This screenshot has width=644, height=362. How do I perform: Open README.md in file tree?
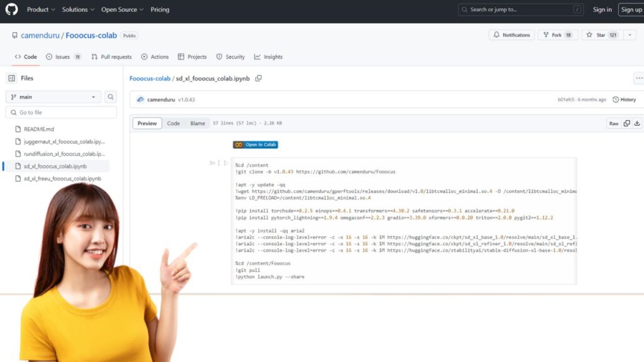tap(38, 129)
